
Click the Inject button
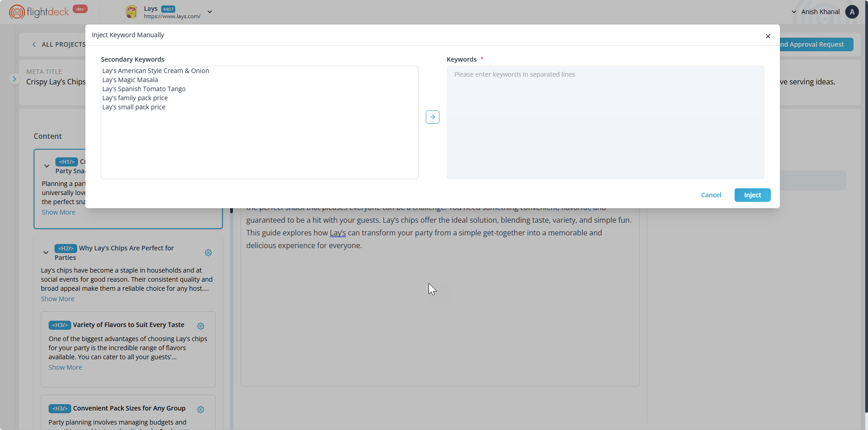coord(752,195)
